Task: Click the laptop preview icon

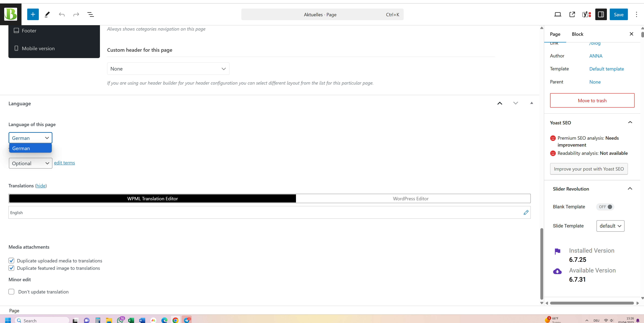Action: 557,14
